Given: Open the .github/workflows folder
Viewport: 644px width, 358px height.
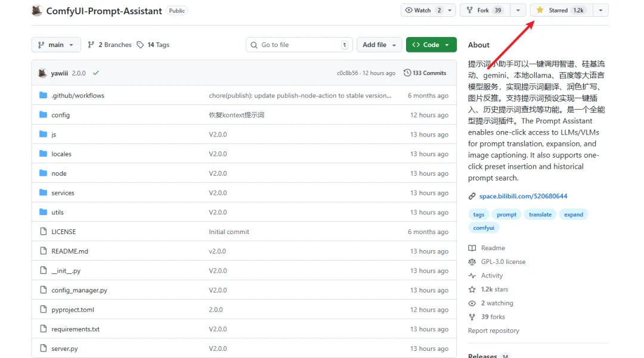Looking at the screenshot, I should [x=78, y=95].
